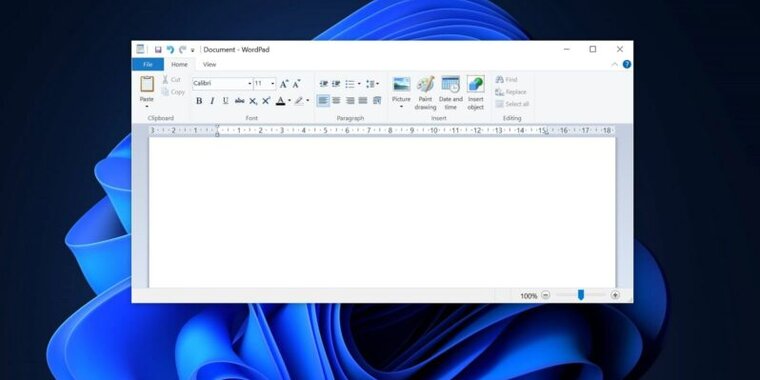760x380 pixels.
Task: Click Select all
Action: pos(512,104)
